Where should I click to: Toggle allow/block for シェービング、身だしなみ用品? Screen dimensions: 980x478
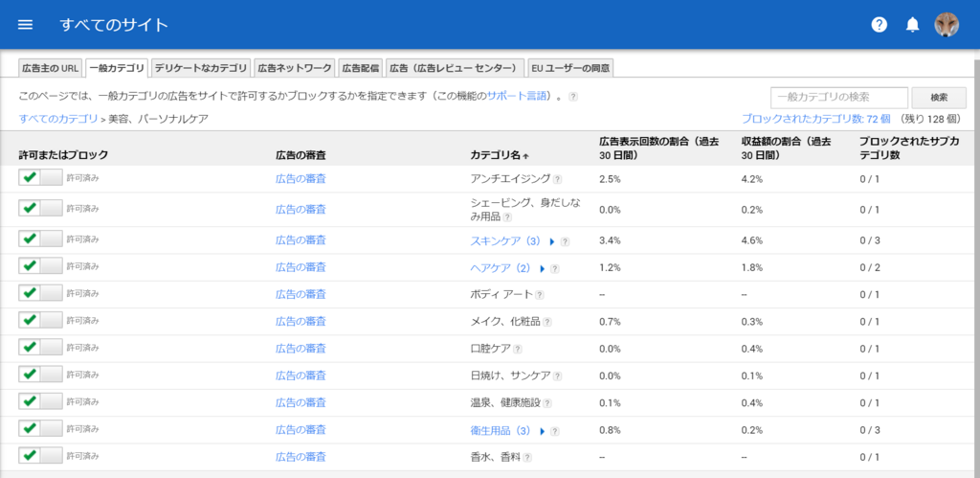(x=40, y=208)
